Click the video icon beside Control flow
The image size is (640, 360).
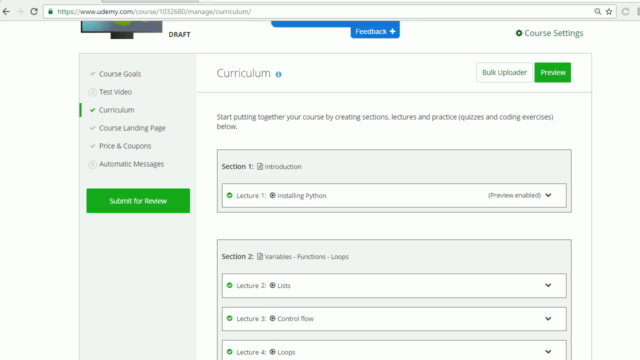[x=272, y=318]
